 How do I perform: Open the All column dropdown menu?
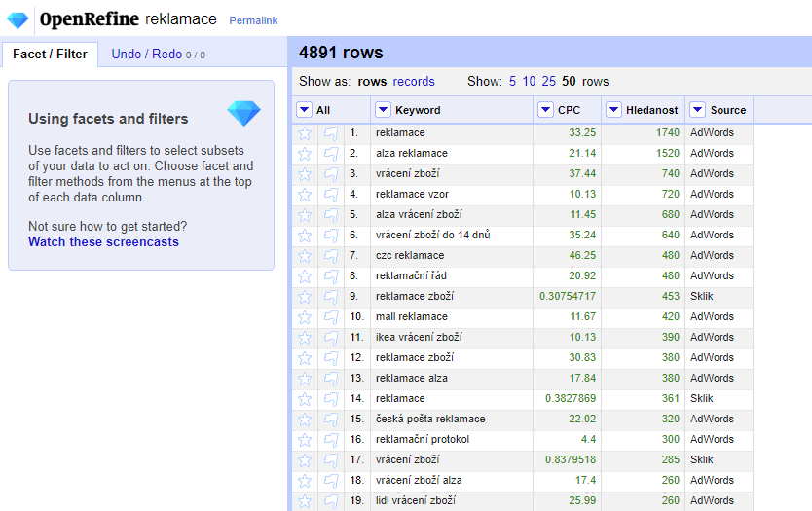(305, 110)
